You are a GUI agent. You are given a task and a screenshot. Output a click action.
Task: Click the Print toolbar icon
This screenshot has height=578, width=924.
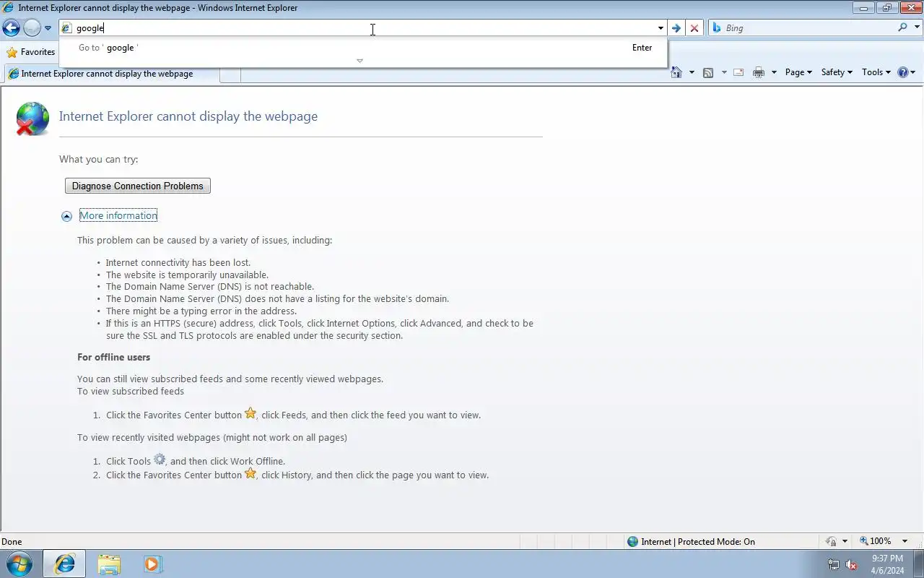759,72
